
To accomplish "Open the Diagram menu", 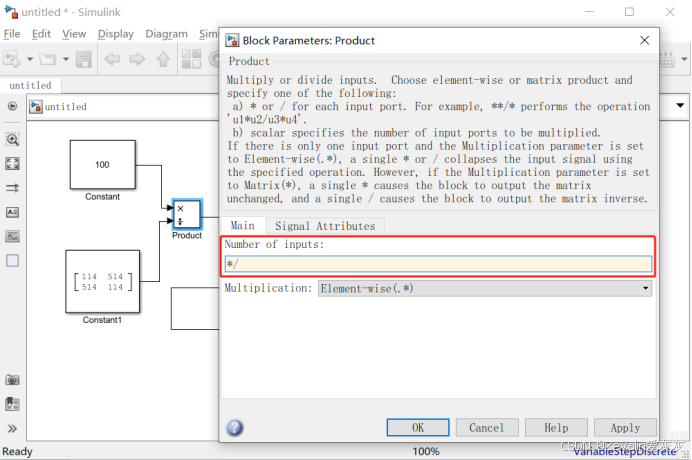I will [x=166, y=33].
